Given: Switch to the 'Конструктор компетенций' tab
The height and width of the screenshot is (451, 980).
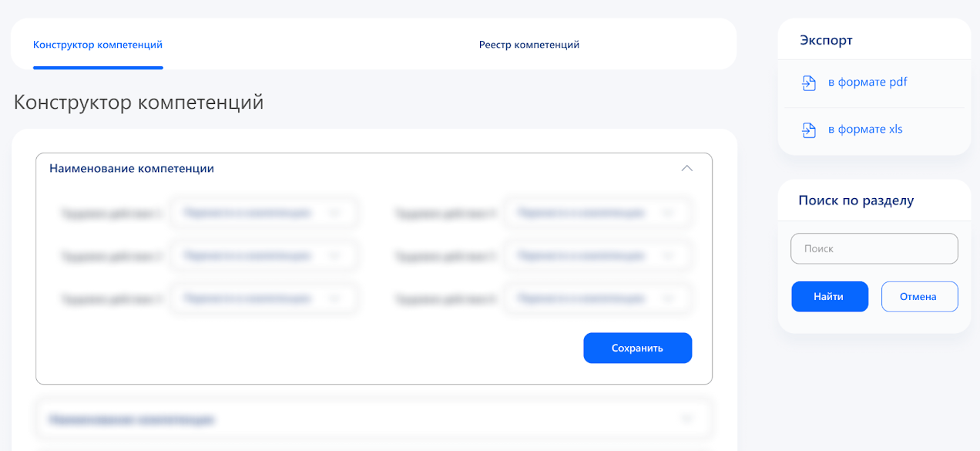Looking at the screenshot, I should (x=98, y=45).
